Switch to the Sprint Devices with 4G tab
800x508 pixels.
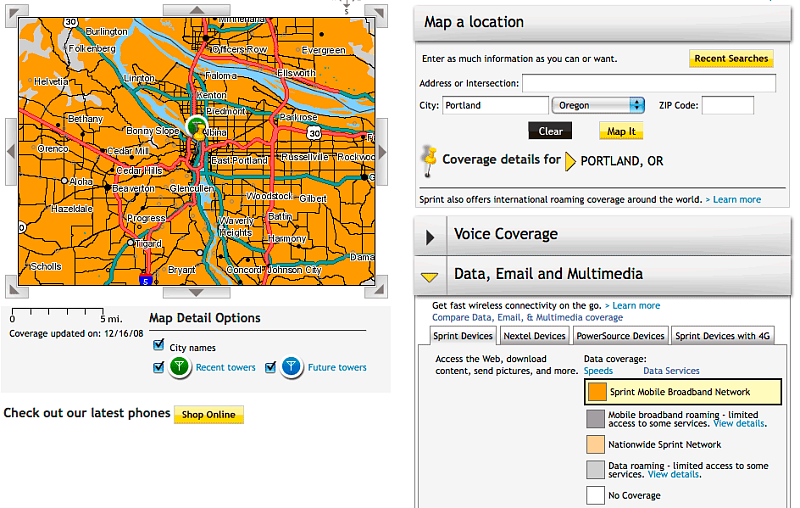pyautogui.click(x=722, y=336)
